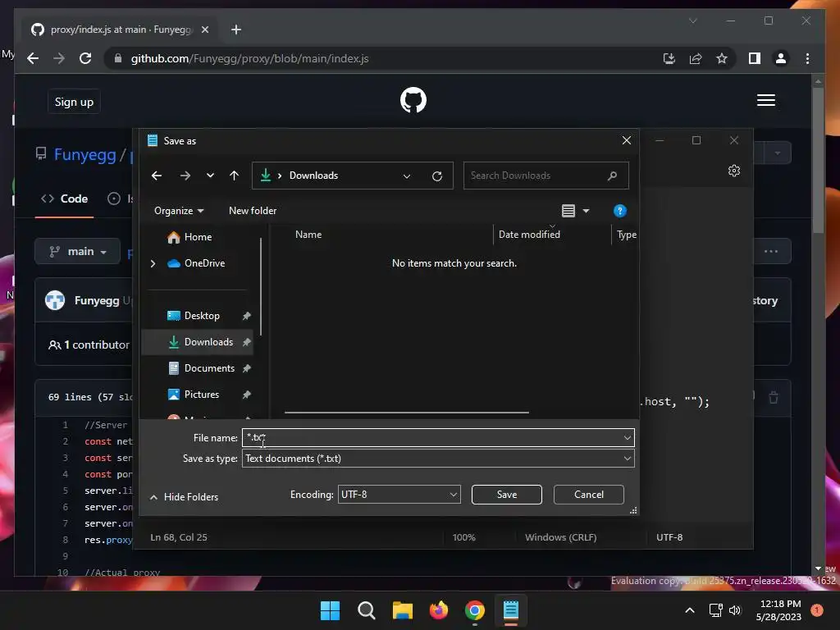This screenshot has width=840, height=630.
Task: Go up one folder level in Save as
Action: click(234, 176)
